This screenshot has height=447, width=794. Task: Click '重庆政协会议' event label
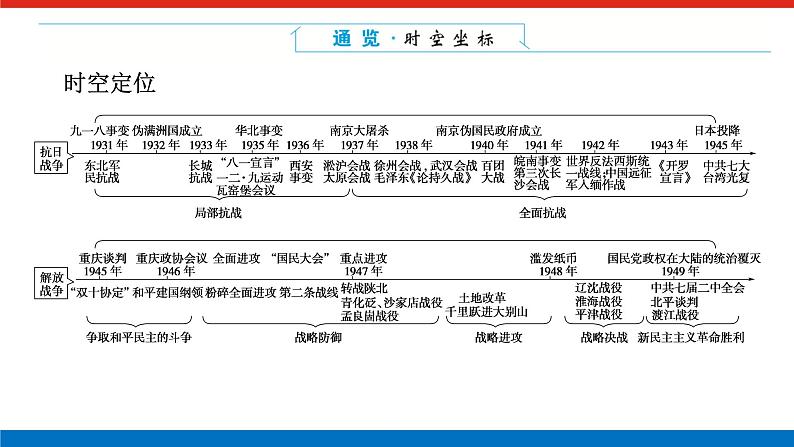tap(172, 258)
